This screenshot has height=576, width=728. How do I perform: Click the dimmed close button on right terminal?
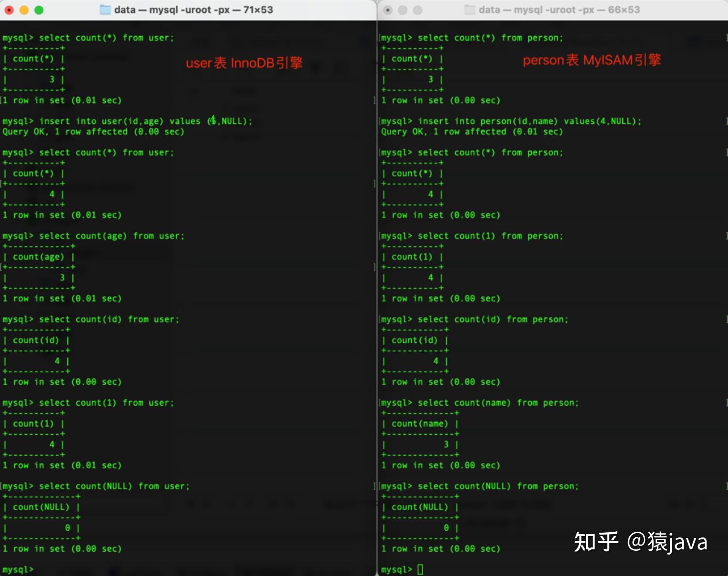tap(388, 9)
